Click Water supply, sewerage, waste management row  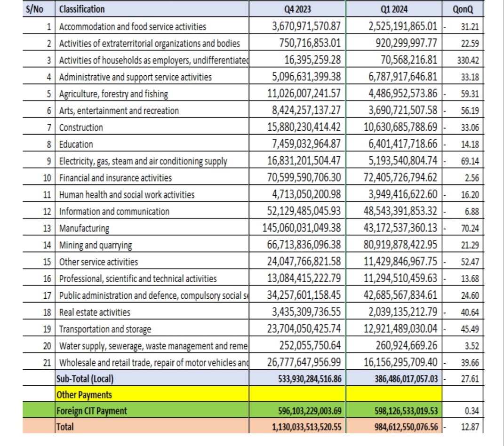pyautogui.click(x=153, y=346)
